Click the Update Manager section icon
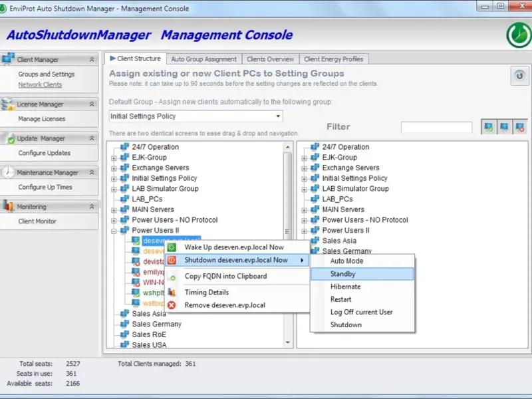Image resolution: width=532 pixels, height=399 pixels. pos(9,138)
